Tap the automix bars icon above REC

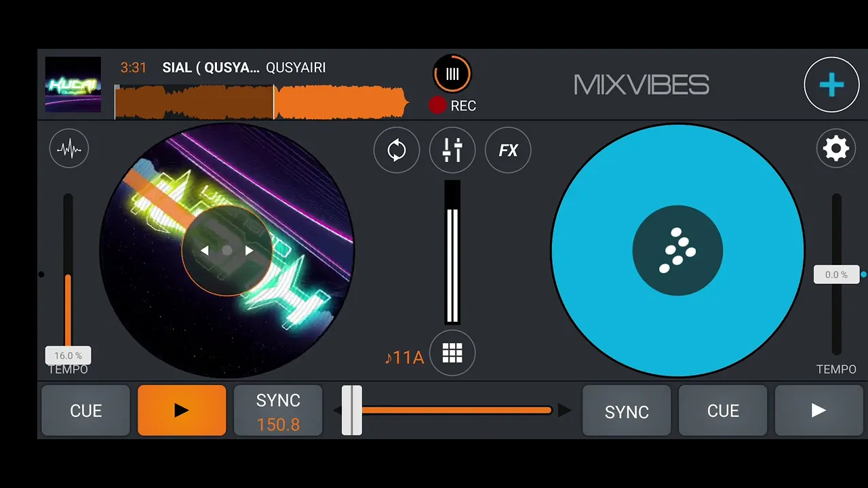pos(452,74)
